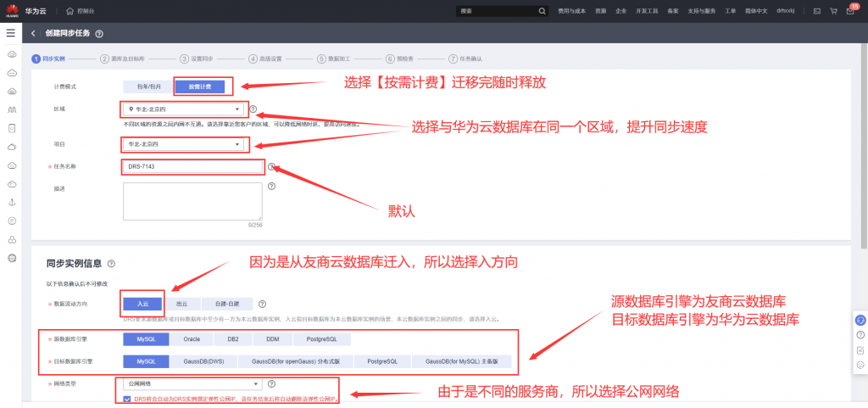Click the M-shaped sidebar icon
Screen dimensions: 868x408
coord(12,109)
